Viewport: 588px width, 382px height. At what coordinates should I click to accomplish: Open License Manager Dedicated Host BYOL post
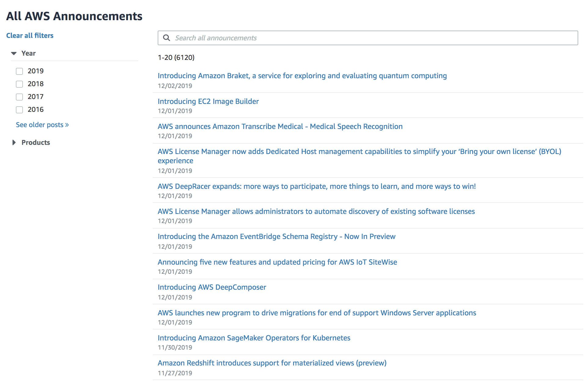359,156
